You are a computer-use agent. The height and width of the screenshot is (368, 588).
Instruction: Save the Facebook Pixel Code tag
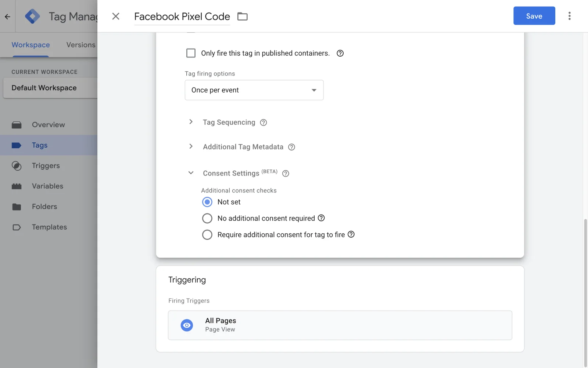[534, 16]
